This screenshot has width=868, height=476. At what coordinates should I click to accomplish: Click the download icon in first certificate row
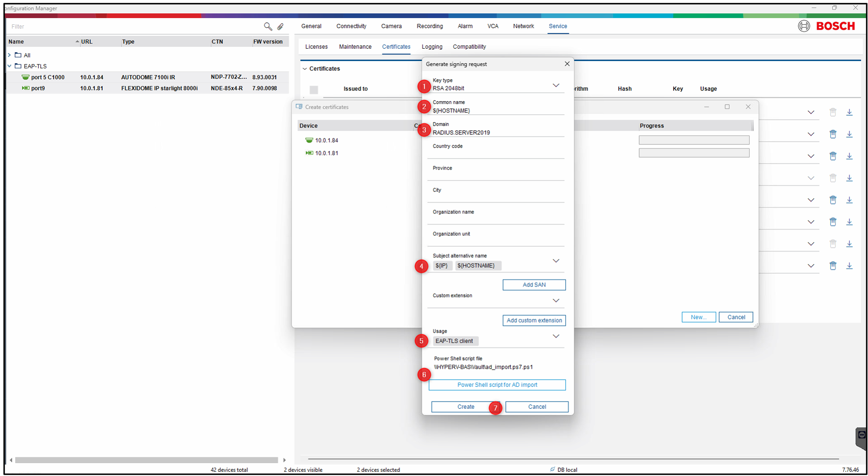(x=849, y=112)
